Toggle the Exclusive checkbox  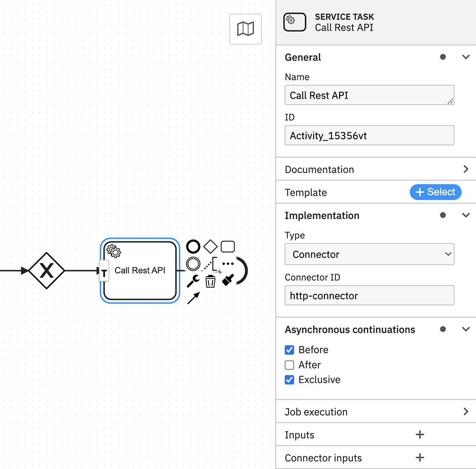point(289,380)
